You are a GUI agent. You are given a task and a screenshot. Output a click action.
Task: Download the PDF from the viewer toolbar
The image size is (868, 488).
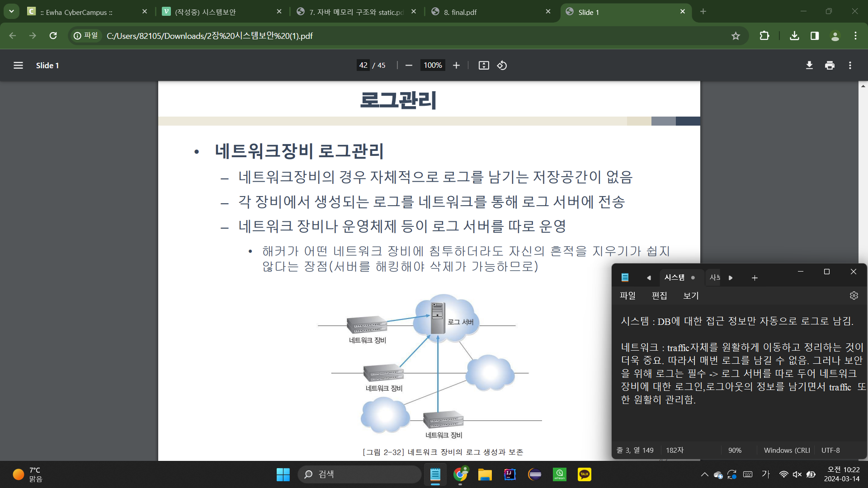(x=809, y=66)
